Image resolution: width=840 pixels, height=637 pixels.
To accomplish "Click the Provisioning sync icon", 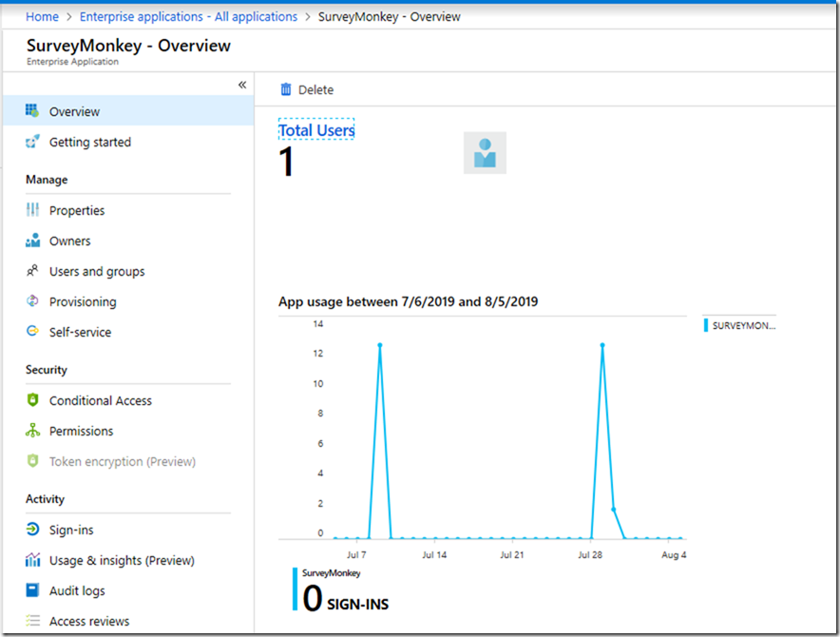I will click(32, 300).
